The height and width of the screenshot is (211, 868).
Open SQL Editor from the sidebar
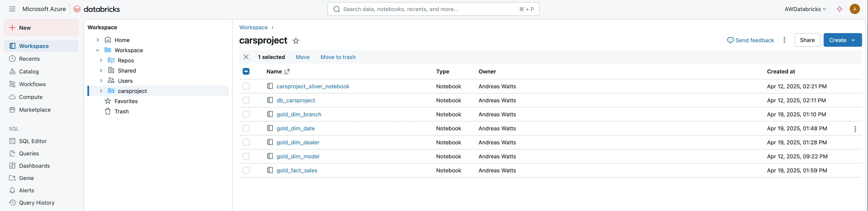[33, 141]
